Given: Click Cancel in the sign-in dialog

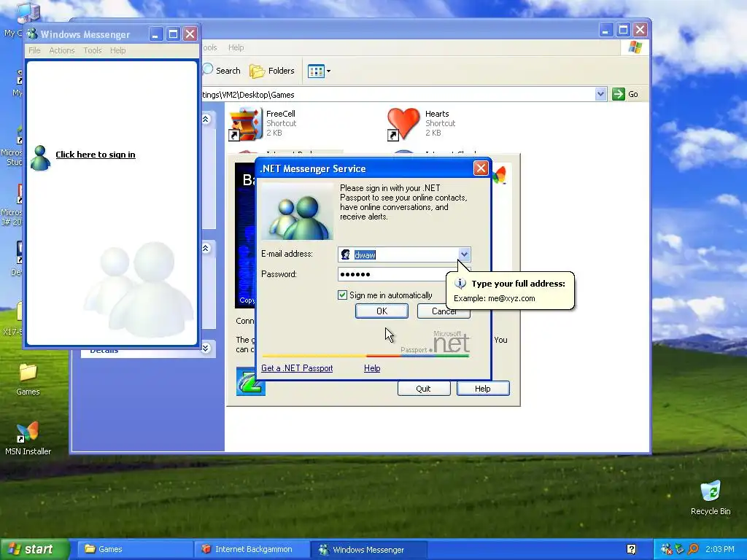Looking at the screenshot, I should point(444,311).
